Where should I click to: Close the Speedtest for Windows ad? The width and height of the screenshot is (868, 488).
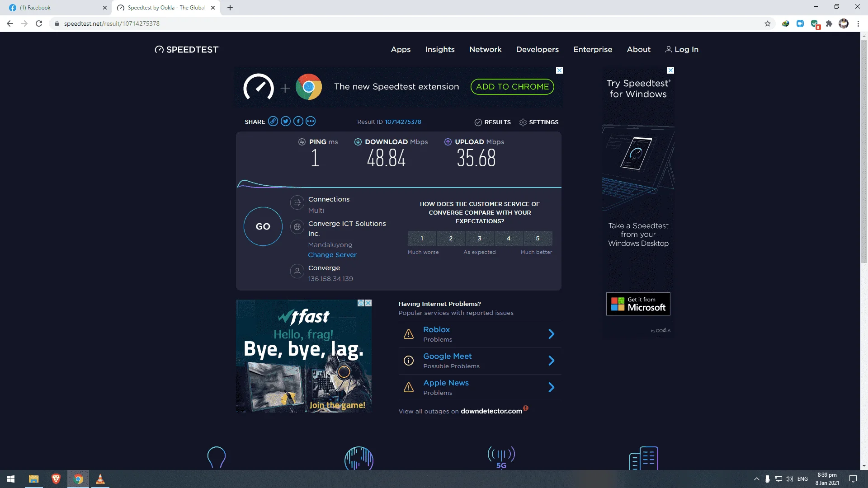tap(670, 70)
